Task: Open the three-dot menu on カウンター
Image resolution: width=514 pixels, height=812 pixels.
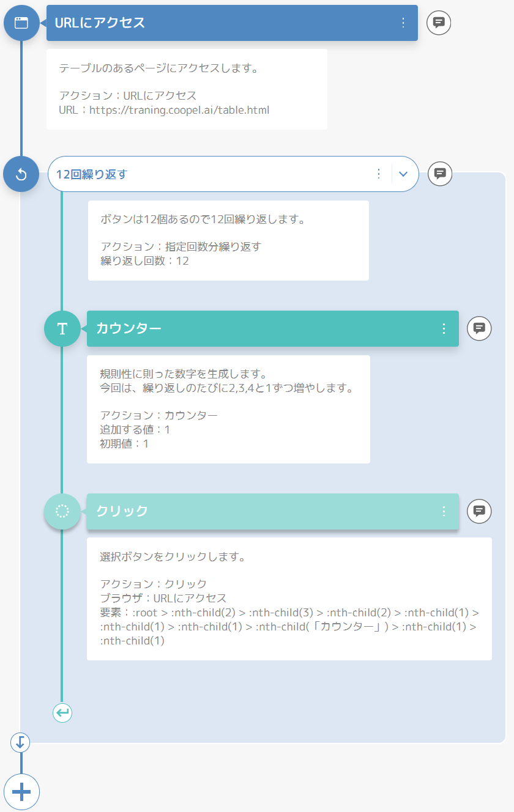Action: [x=444, y=329]
